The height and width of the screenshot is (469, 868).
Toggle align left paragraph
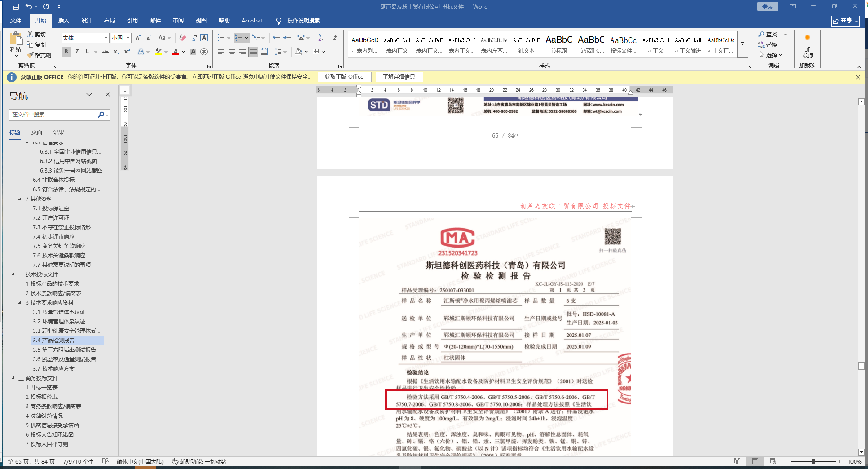[x=221, y=52]
